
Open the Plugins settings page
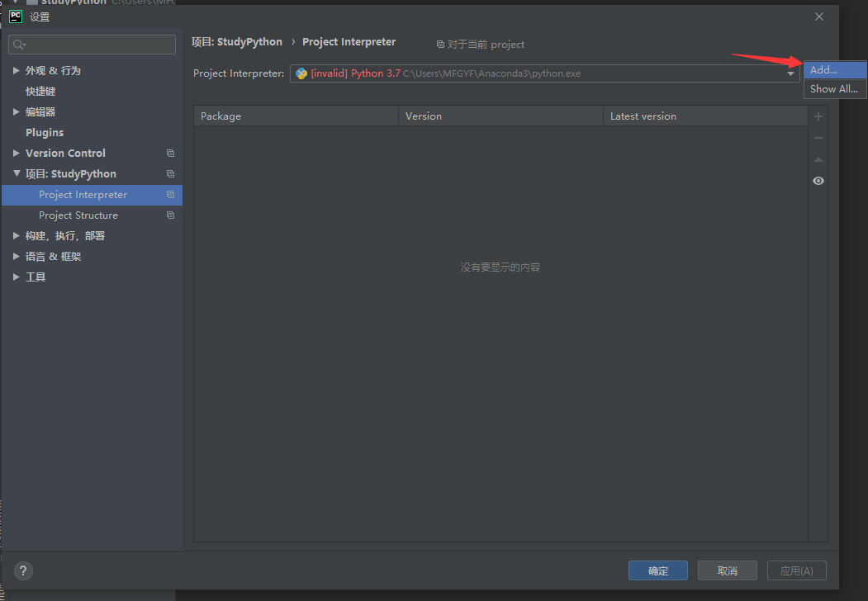click(x=45, y=133)
